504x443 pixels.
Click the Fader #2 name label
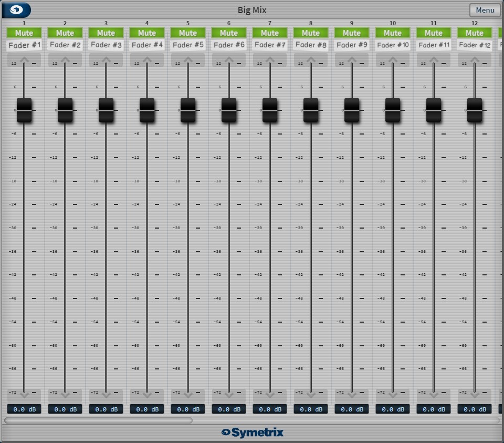click(65, 45)
